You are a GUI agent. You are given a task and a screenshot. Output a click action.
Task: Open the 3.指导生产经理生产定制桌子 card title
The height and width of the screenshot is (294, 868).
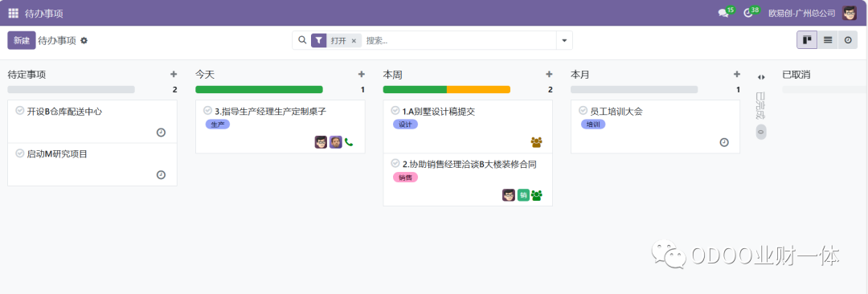coord(271,112)
